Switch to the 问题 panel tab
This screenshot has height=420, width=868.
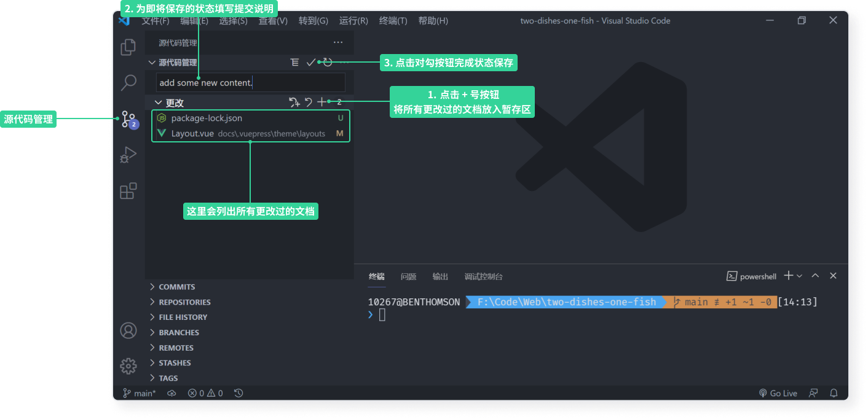[409, 277]
